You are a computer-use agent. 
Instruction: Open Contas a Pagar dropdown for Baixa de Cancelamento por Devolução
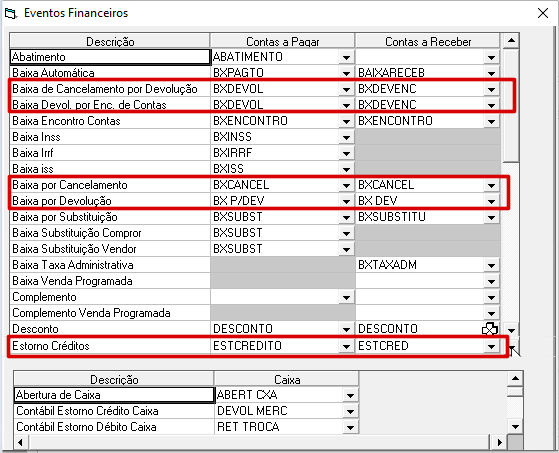click(x=346, y=89)
